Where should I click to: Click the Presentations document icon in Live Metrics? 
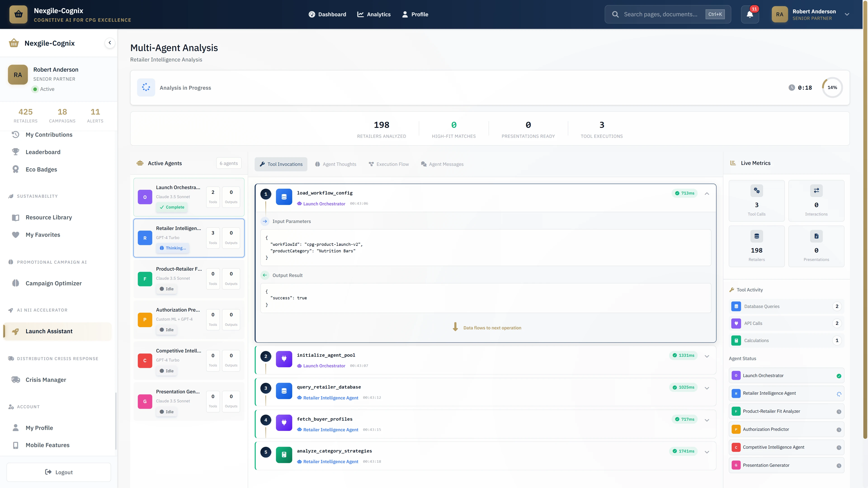point(816,236)
